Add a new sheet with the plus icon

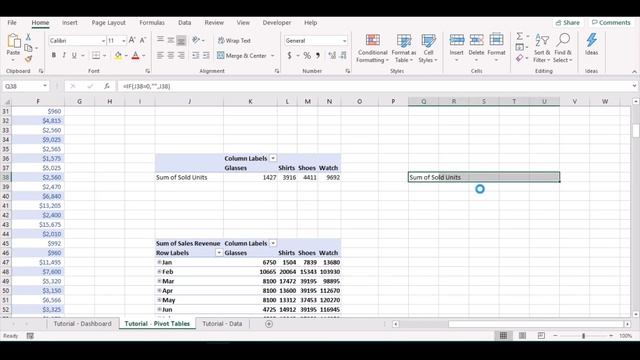[x=269, y=324]
